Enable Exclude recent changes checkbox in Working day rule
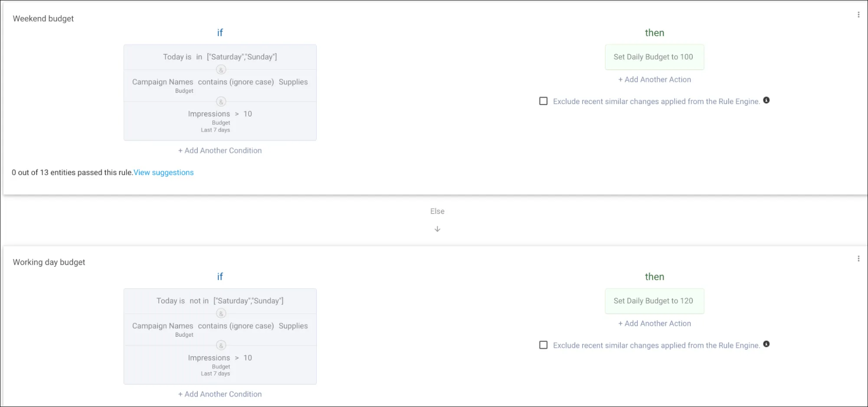Viewport: 868px width, 407px height. (x=543, y=345)
